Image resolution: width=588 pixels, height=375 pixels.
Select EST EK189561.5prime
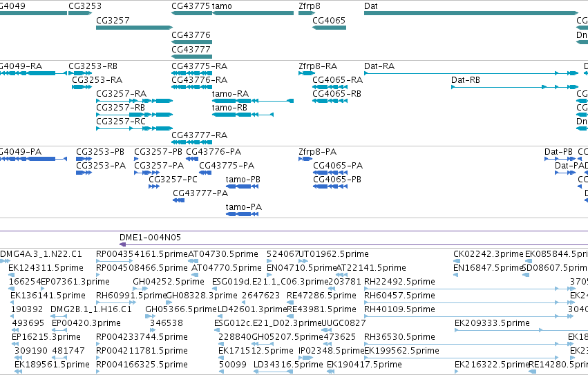point(52,365)
